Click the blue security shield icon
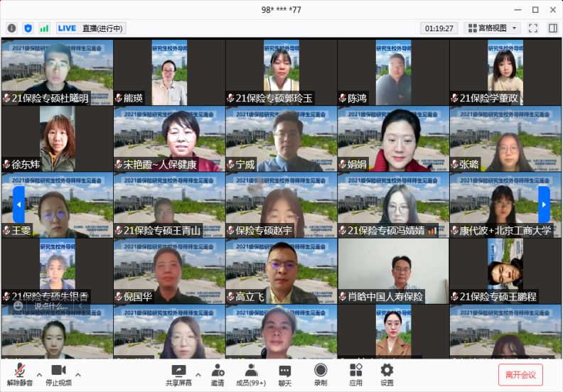The width and height of the screenshot is (563, 392). [28, 28]
